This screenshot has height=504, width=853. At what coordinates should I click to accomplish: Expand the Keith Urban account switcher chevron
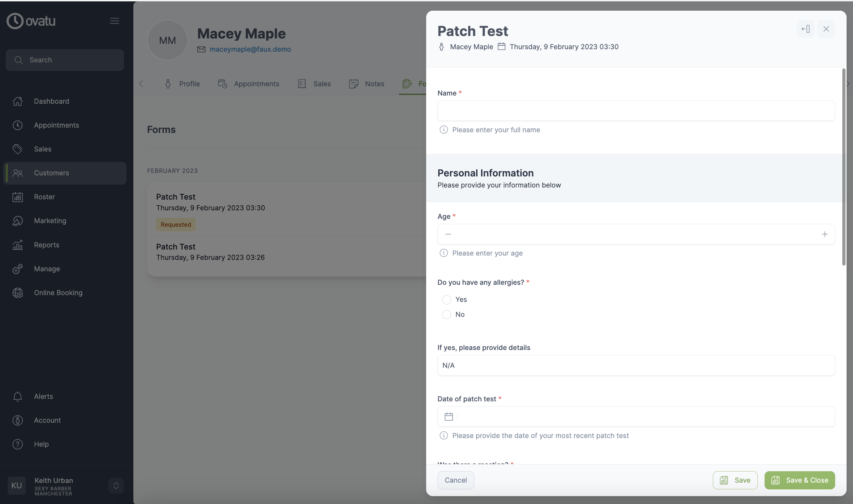pos(116,485)
